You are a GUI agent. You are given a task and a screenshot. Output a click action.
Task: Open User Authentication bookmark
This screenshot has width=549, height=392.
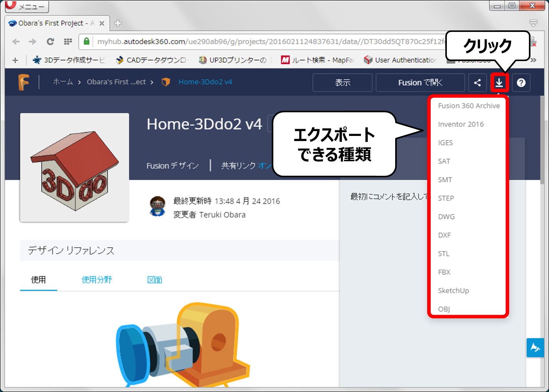point(401,60)
